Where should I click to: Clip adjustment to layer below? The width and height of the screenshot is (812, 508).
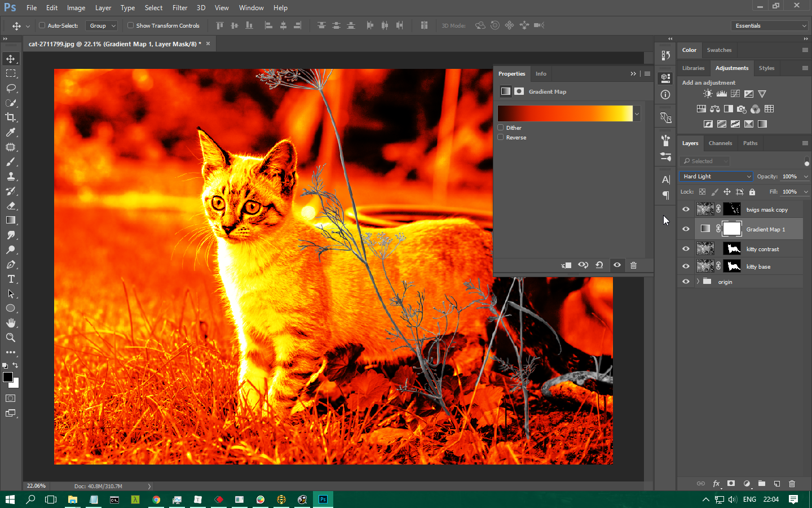[x=567, y=265]
